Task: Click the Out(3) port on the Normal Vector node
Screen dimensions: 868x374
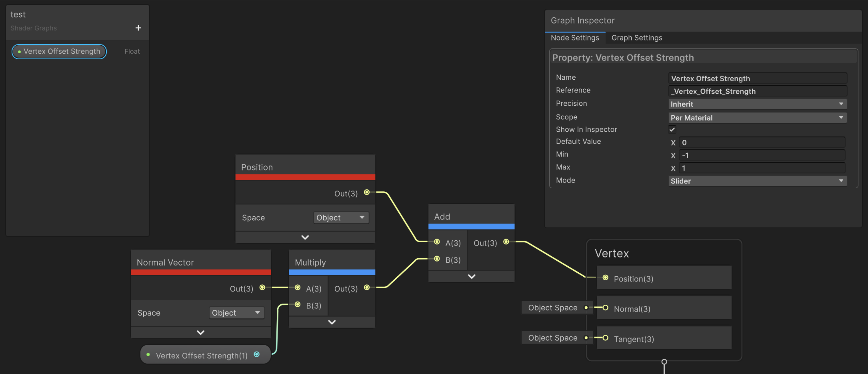Action: [262, 288]
